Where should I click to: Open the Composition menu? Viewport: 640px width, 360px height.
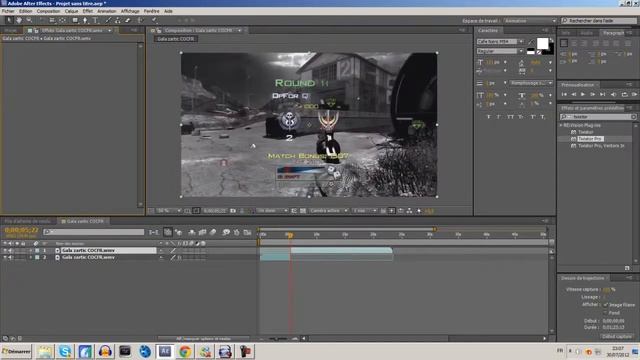[49, 11]
